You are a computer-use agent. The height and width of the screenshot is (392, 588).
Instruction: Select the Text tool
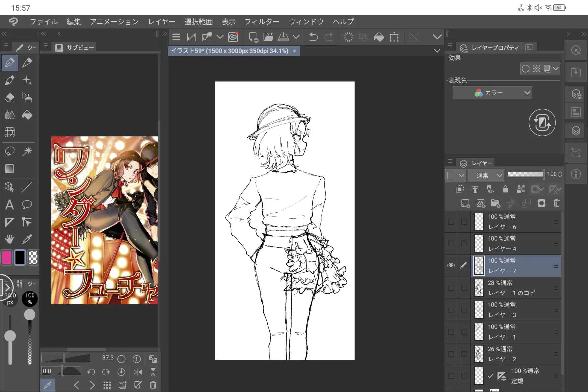click(x=9, y=205)
